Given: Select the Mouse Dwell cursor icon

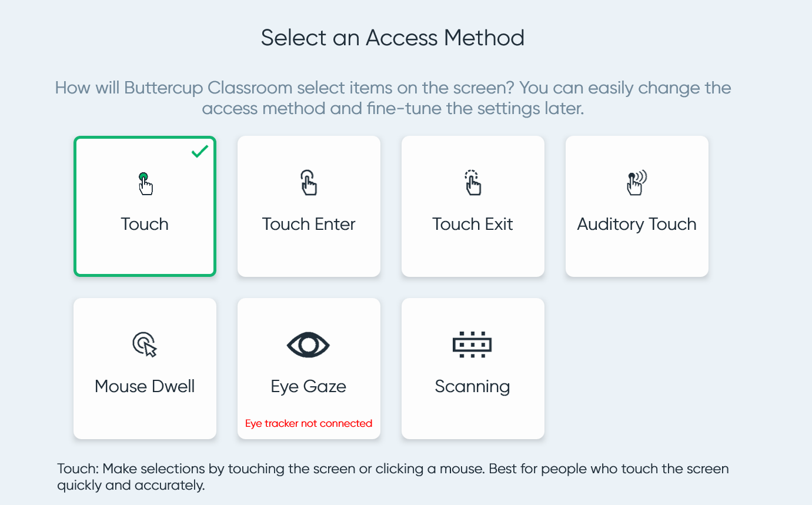Looking at the screenshot, I should tap(145, 345).
